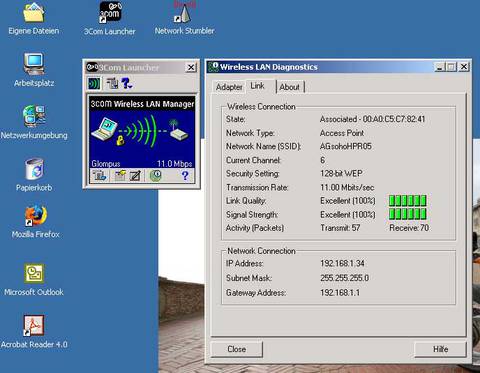The height and width of the screenshot is (373, 480).
Task: Click the blue help question mark in LAN Manager
Action: pyautogui.click(x=185, y=175)
